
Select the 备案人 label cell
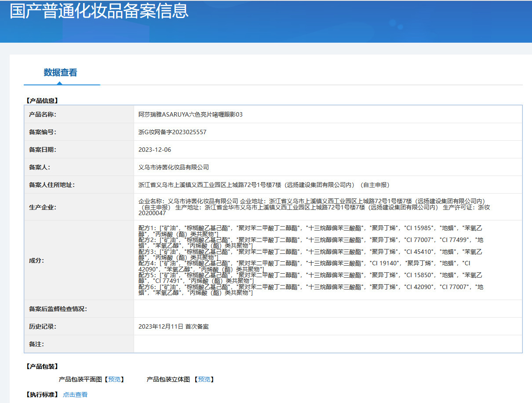coord(79,167)
